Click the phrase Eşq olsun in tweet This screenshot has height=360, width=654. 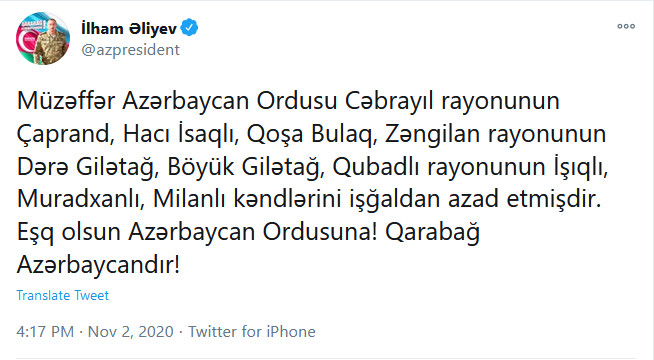69,232
